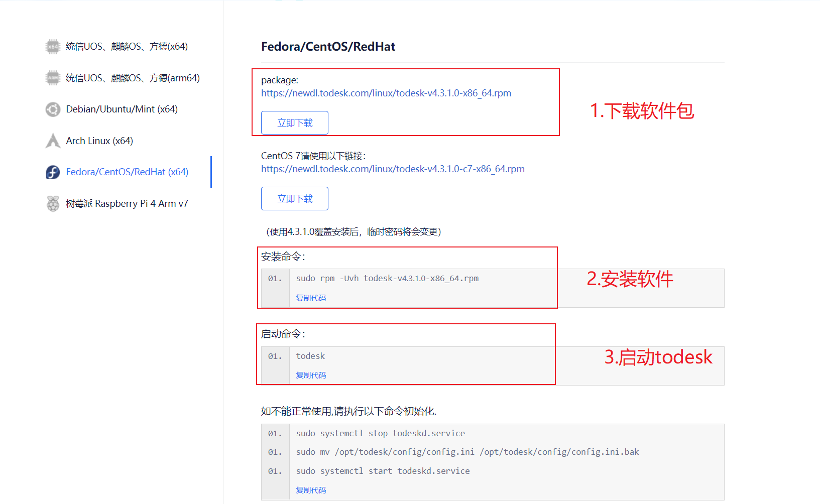
Task: Select Debian/Ubuntu/Mint (x64) menu item
Action: click(x=122, y=109)
